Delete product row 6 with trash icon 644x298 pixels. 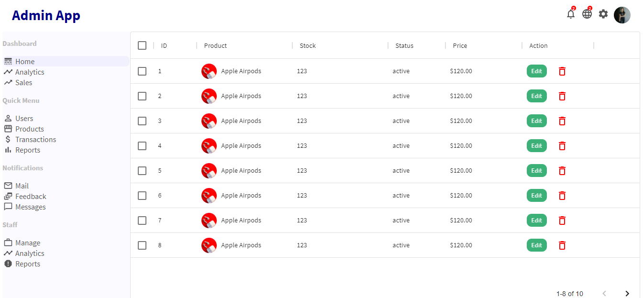562,196
